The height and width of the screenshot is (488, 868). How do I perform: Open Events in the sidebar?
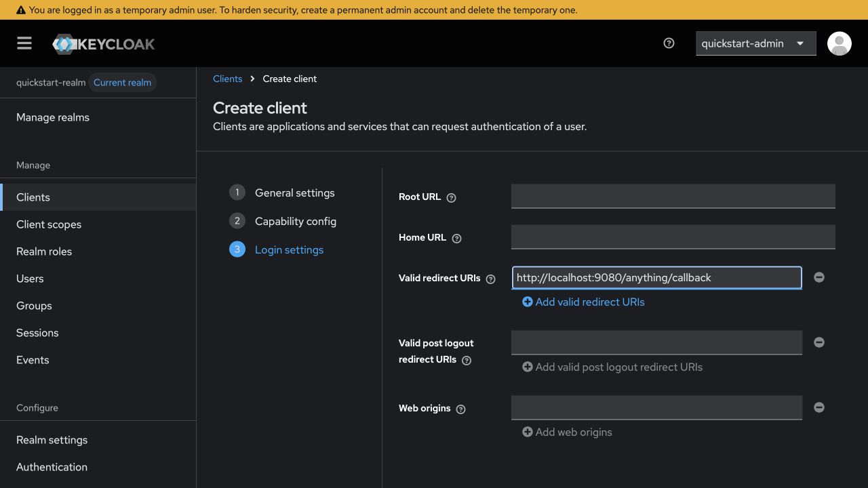click(x=98, y=360)
